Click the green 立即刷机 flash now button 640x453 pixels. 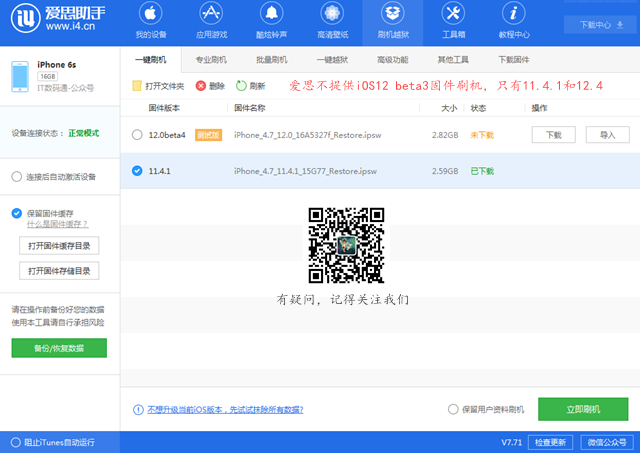coord(583,409)
